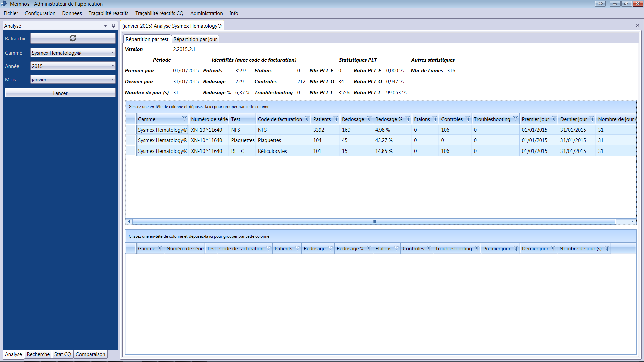
Task: Filter the Troubleshooting column in lower table
Action: coord(477,248)
